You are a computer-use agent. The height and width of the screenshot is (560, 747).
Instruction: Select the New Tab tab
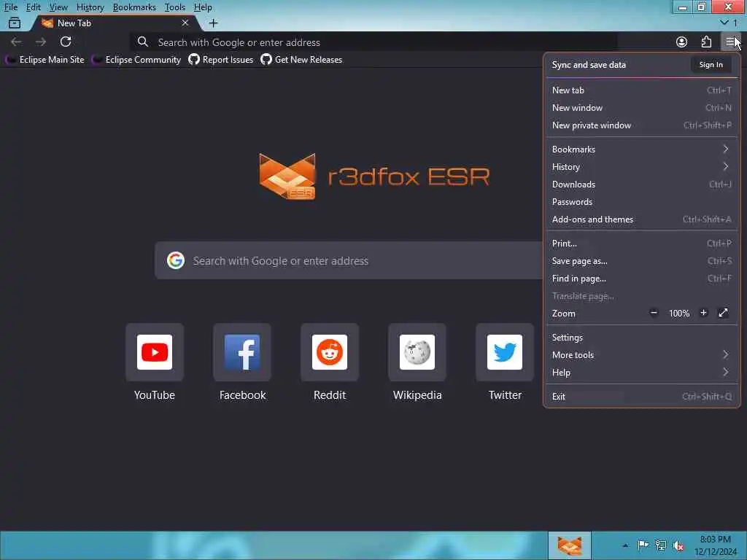tap(113, 23)
